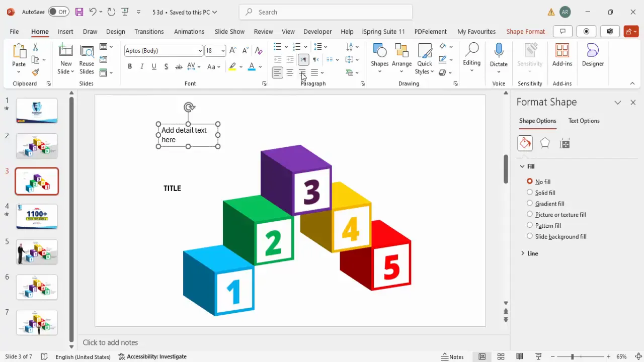Select No fill option
644x362 pixels.
point(530,181)
